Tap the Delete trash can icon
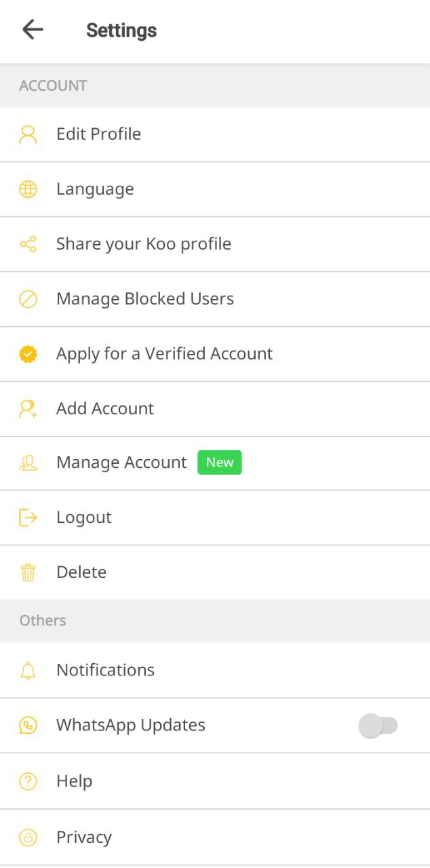430x868 pixels. (28, 572)
